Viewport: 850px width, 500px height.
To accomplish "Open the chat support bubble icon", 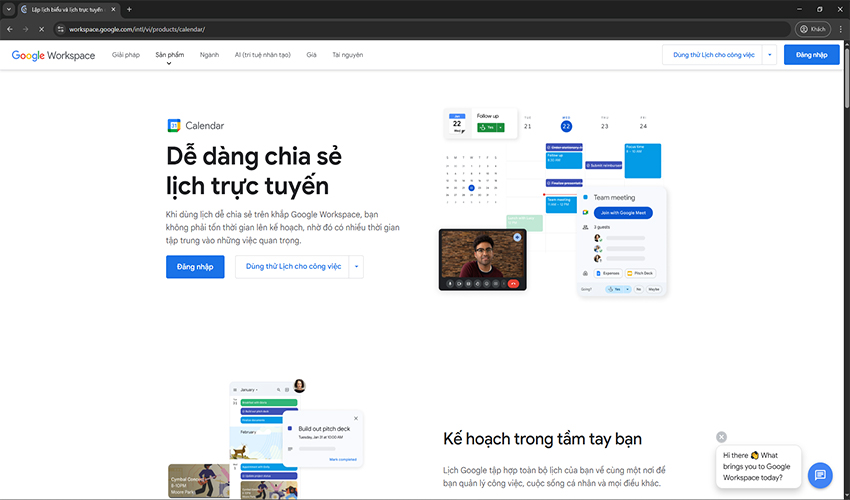I will [820, 475].
